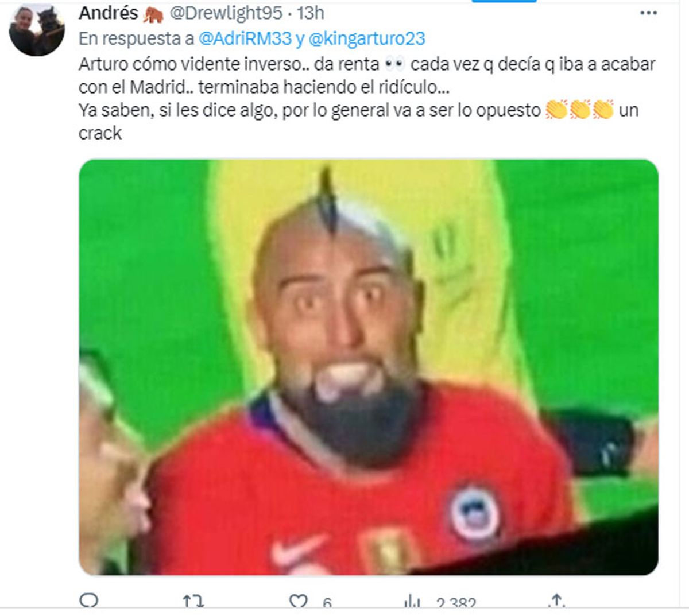Screen dimensions: 689x616
Task: Open Andrés's profile avatar picture
Action: (37, 30)
